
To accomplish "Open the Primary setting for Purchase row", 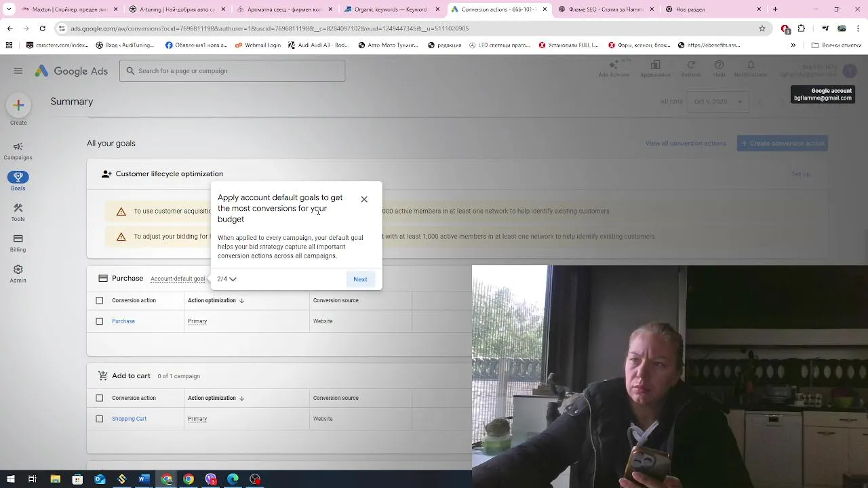I will [x=197, y=321].
